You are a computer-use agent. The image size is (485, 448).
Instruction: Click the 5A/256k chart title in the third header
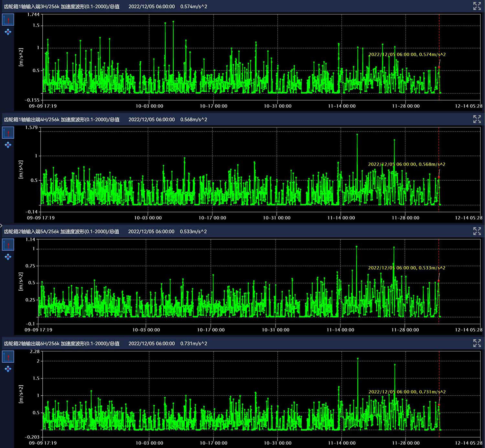[61, 231]
